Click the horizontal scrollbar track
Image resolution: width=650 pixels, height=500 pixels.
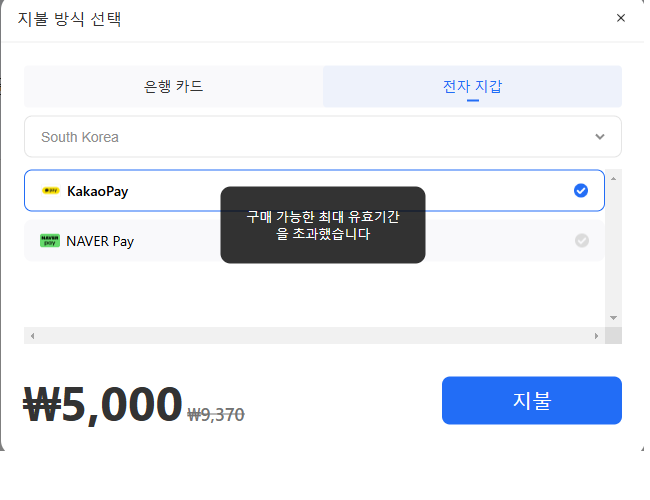tap(314, 336)
